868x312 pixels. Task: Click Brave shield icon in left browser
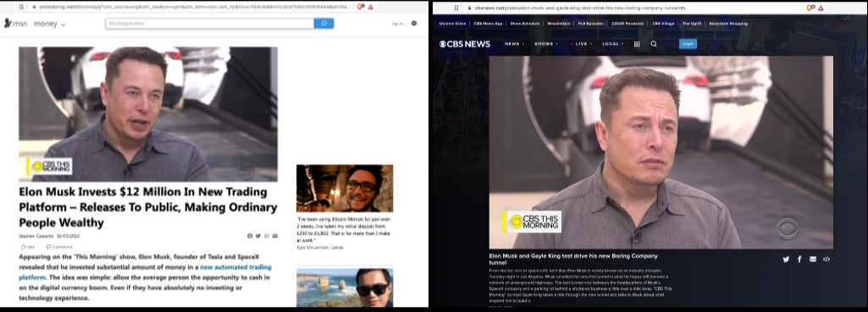pyautogui.click(x=361, y=8)
